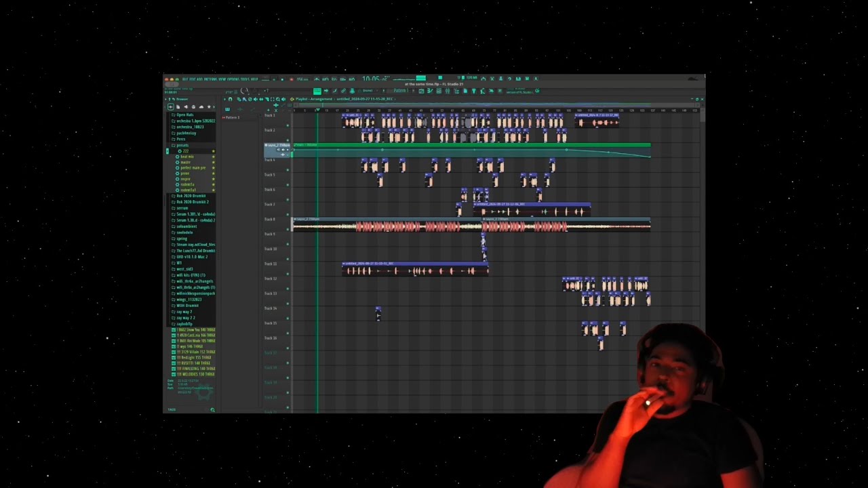This screenshot has width=868, height=488.
Task: Open the Browser's file page tab icon
Action: point(178,106)
